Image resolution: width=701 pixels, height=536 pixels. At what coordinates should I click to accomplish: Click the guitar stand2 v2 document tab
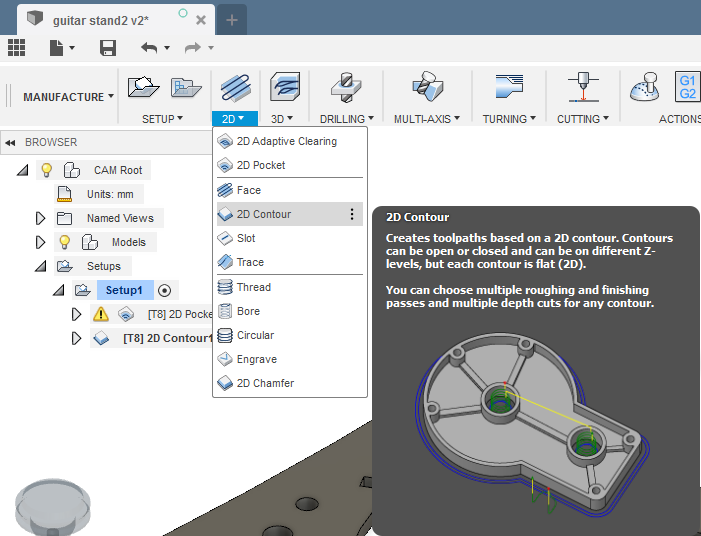click(101, 21)
